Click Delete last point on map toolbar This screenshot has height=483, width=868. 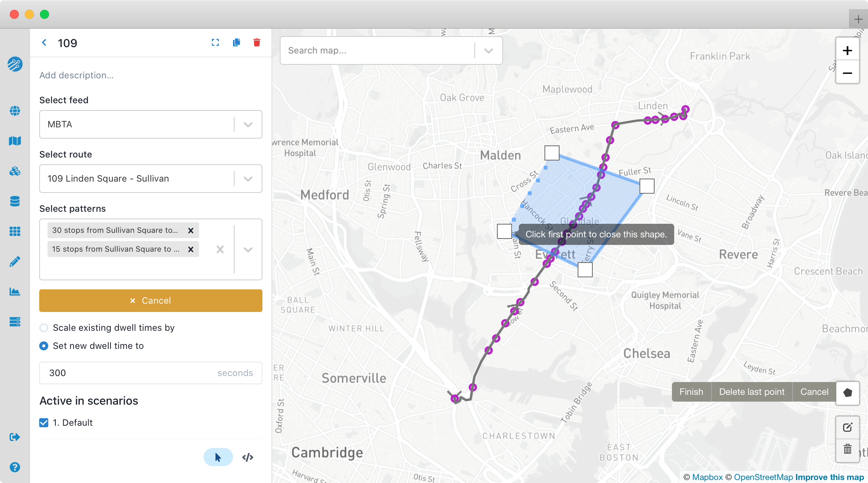pyautogui.click(x=751, y=392)
